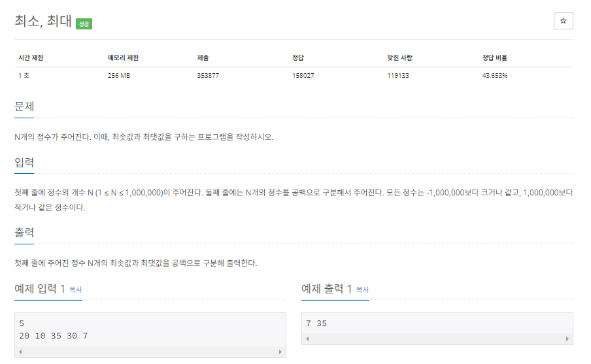Click the 제출 column header
The width and height of the screenshot is (591, 364).
203,58
